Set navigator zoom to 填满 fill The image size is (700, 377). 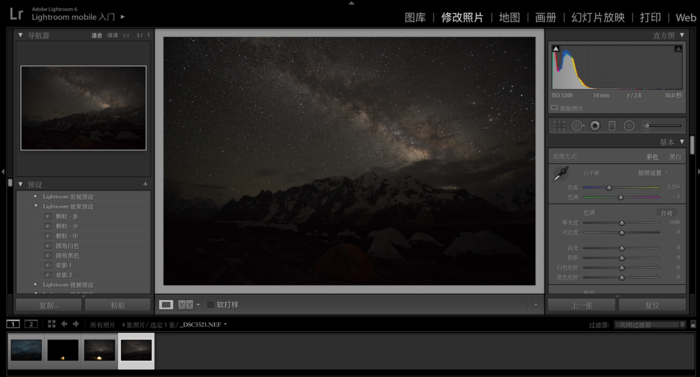pos(112,35)
